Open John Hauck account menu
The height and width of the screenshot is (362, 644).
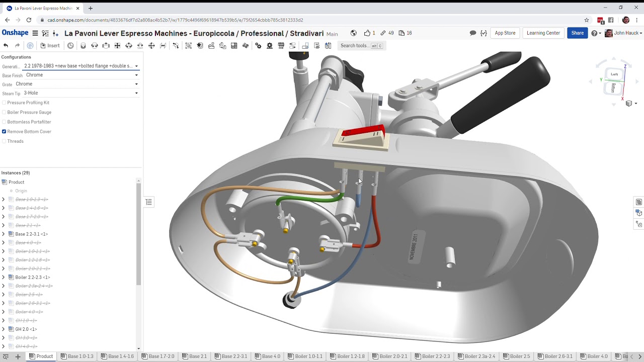click(623, 33)
